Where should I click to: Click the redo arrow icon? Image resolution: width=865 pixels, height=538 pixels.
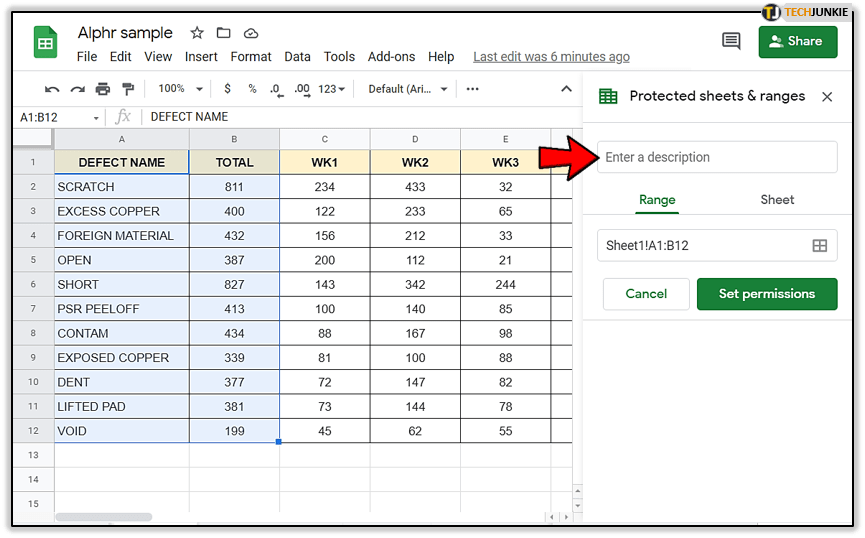(77, 89)
